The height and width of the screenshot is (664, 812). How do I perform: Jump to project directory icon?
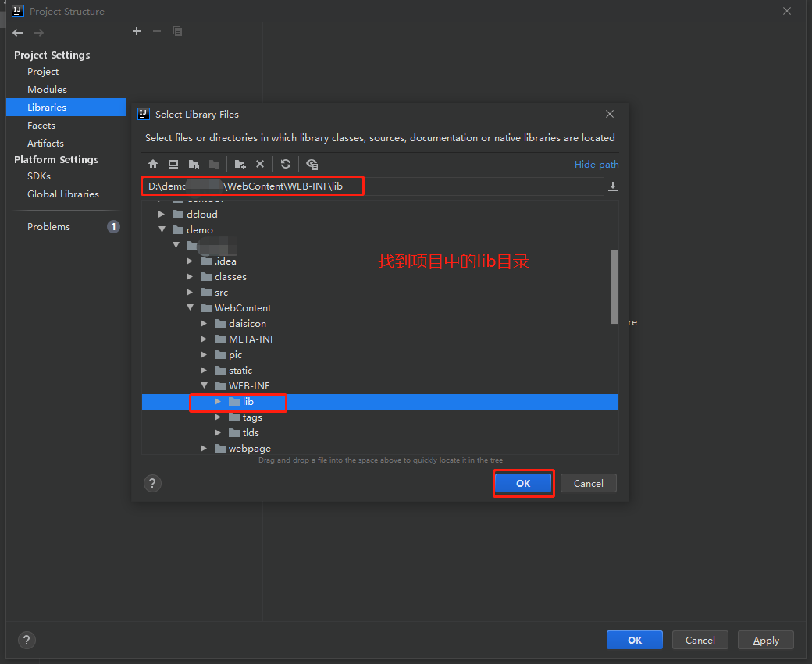pyautogui.click(x=194, y=164)
